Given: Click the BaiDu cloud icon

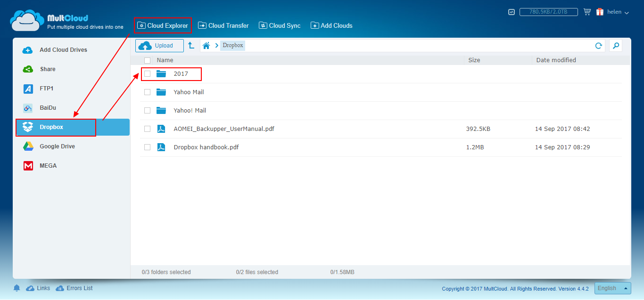Looking at the screenshot, I should 28,108.
